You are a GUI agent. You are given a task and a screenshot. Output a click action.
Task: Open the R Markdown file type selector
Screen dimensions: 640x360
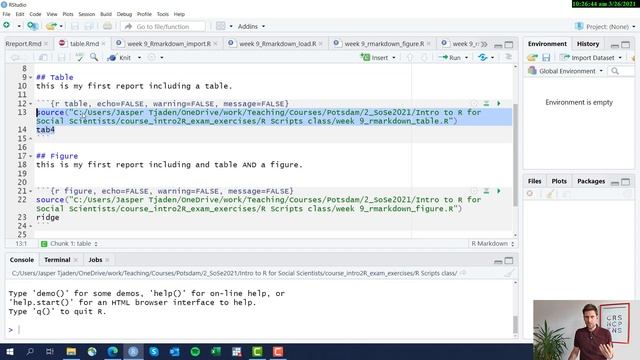tap(492, 244)
